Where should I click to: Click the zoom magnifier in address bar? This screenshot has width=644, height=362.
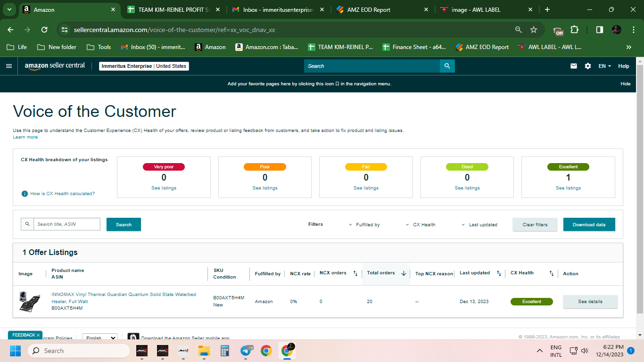pos(519,30)
